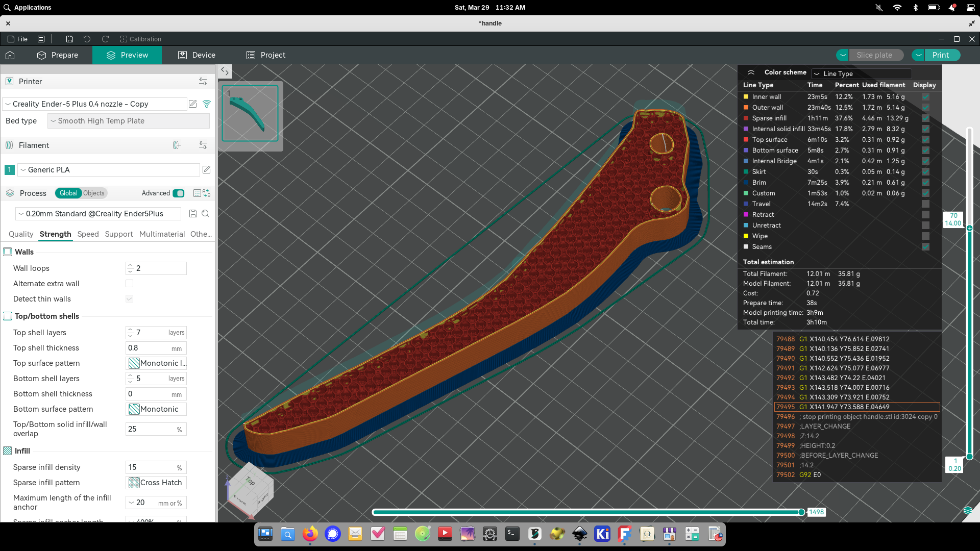
Task: Click the home icon in top bar
Action: coord(10,55)
